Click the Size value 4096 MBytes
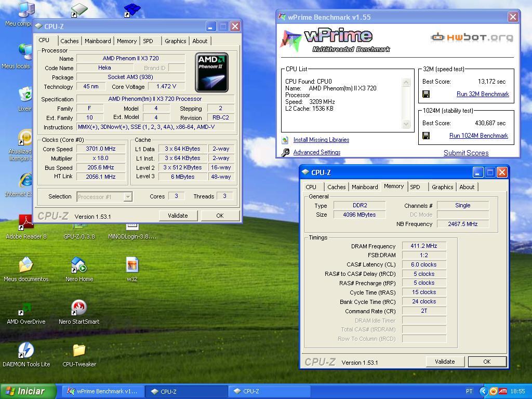 pyautogui.click(x=360, y=215)
